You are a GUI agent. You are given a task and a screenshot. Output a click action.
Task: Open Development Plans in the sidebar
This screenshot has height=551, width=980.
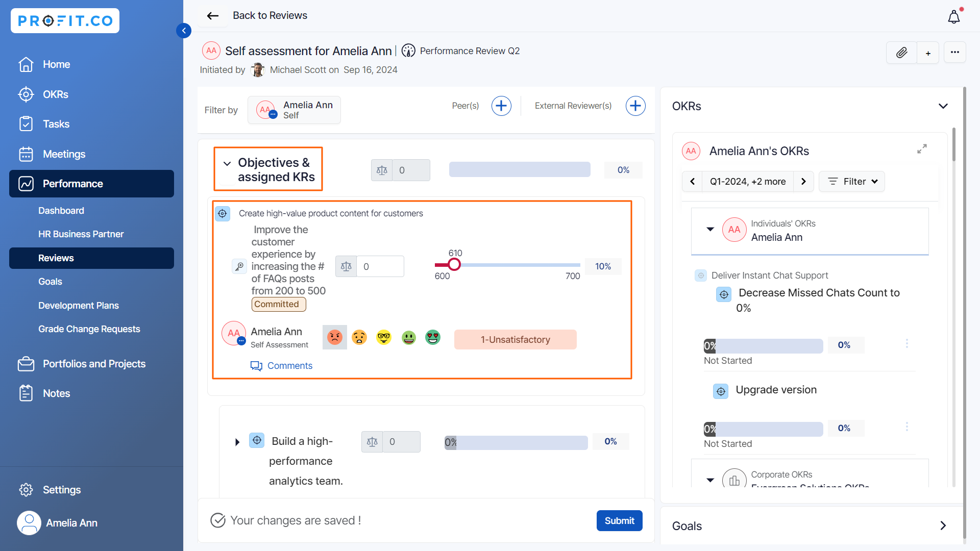[79, 306]
